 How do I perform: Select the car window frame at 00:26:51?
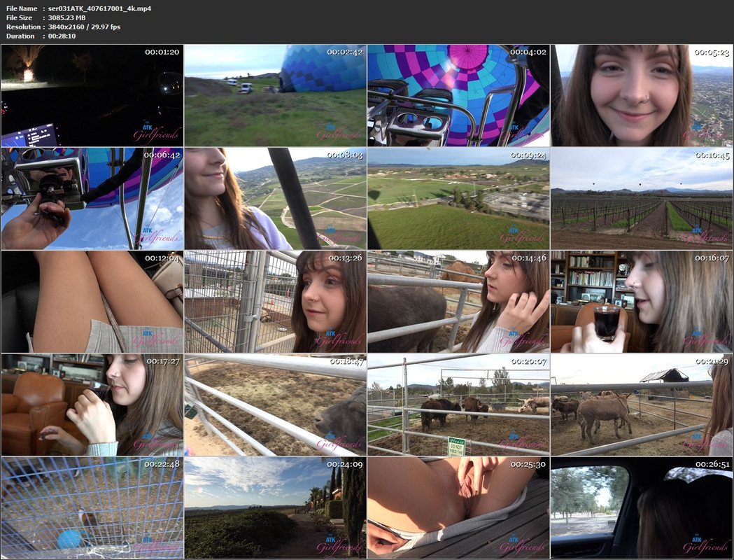pos(642,507)
